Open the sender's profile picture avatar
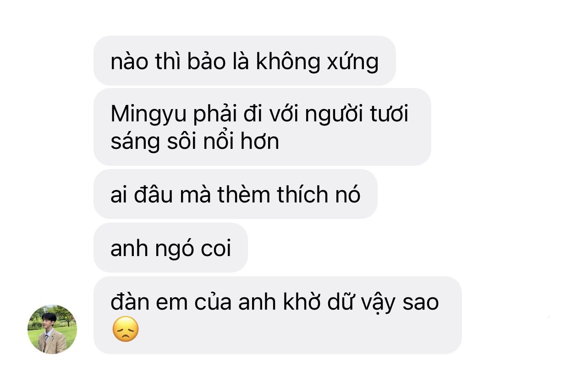The width and height of the screenshot is (588, 366). tap(52, 329)
